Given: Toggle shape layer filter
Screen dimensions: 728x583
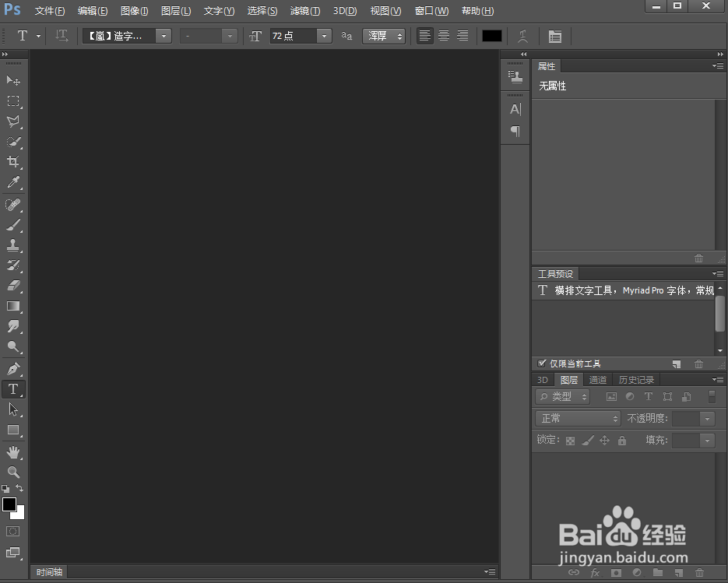Looking at the screenshot, I should click(x=667, y=396).
